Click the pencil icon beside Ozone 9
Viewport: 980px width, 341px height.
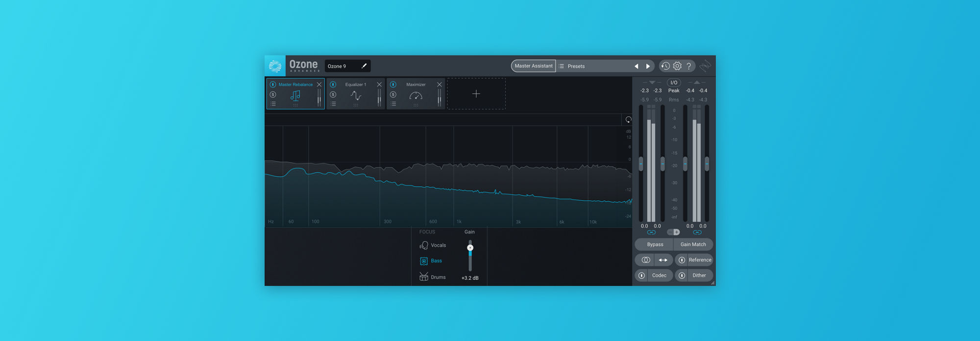coord(364,66)
